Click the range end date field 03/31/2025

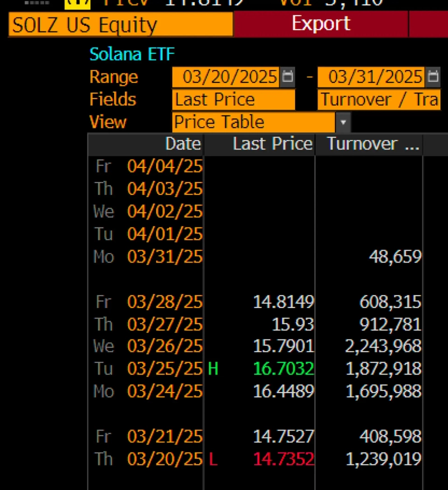point(371,77)
